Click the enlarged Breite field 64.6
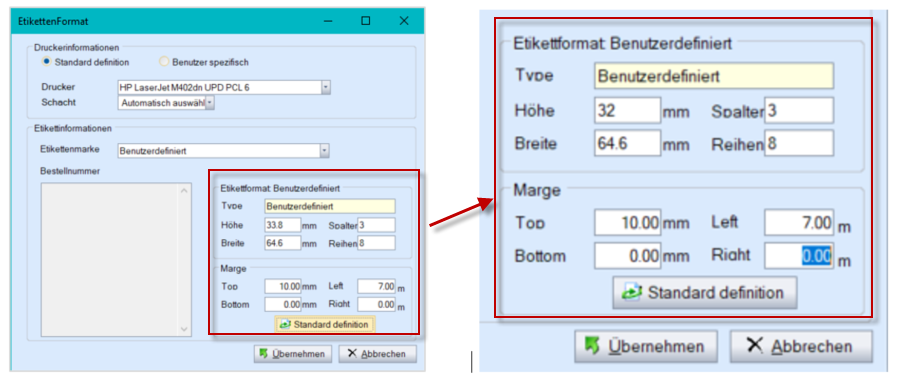Screen dimensions: 897x379 [x=627, y=143]
